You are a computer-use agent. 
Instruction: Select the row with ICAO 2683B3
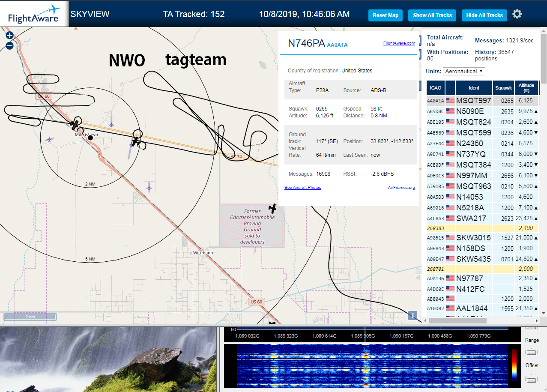click(x=483, y=228)
